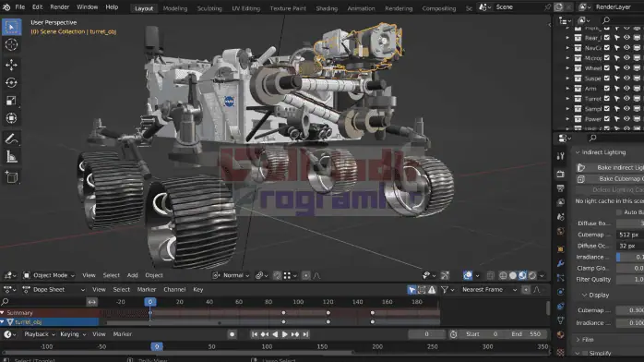644x362 pixels.
Task: Select the Select Box tool
Action: 11,27
